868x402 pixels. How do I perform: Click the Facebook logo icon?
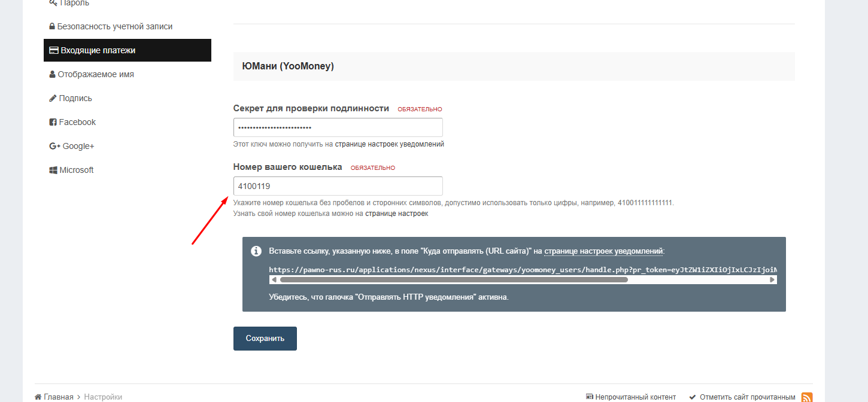pyautogui.click(x=53, y=122)
